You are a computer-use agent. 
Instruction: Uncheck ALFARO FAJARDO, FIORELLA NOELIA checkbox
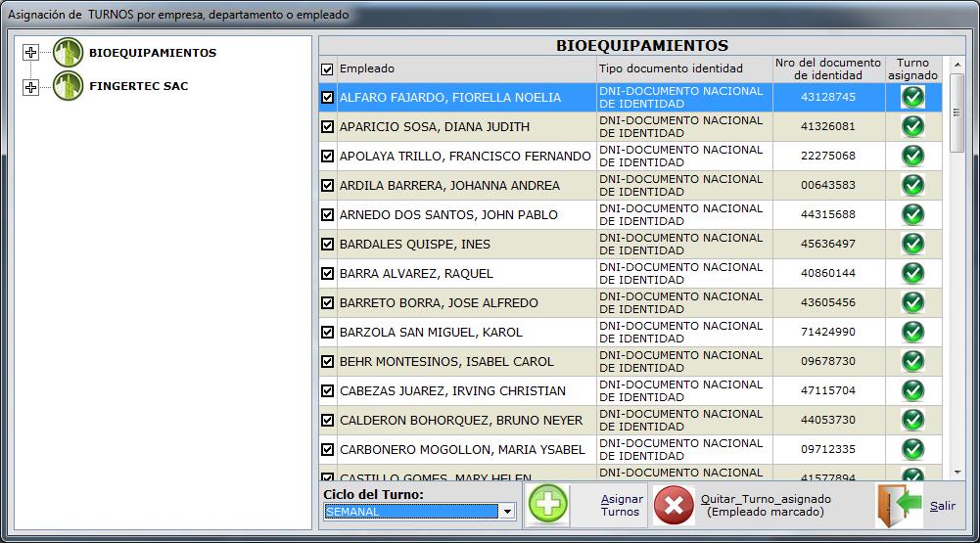coord(328,98)
